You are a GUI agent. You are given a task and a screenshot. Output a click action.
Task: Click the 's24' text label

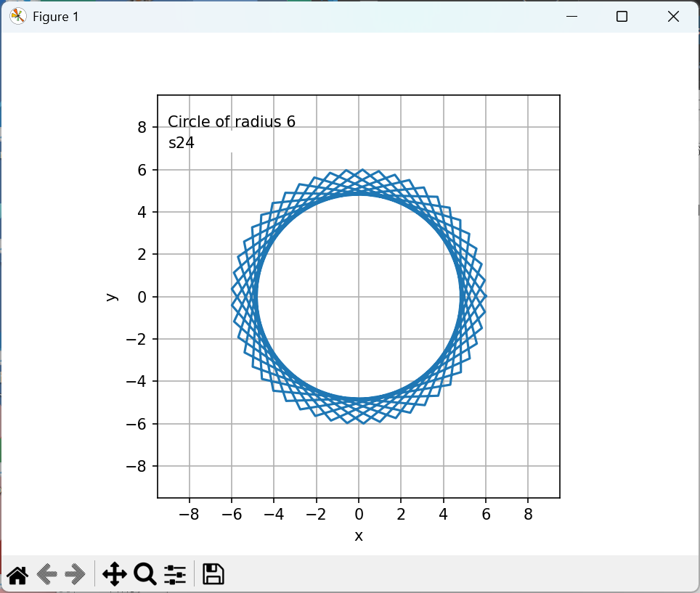tap(182, 143)
